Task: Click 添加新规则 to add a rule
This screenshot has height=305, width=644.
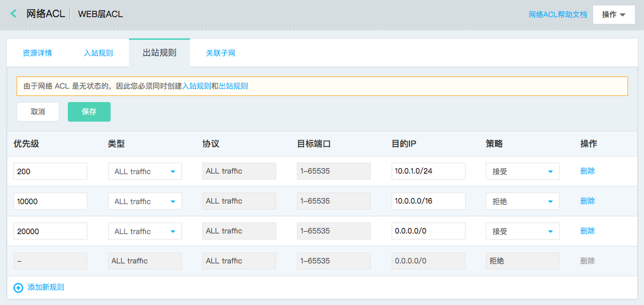Action: [x=46, y=288]
